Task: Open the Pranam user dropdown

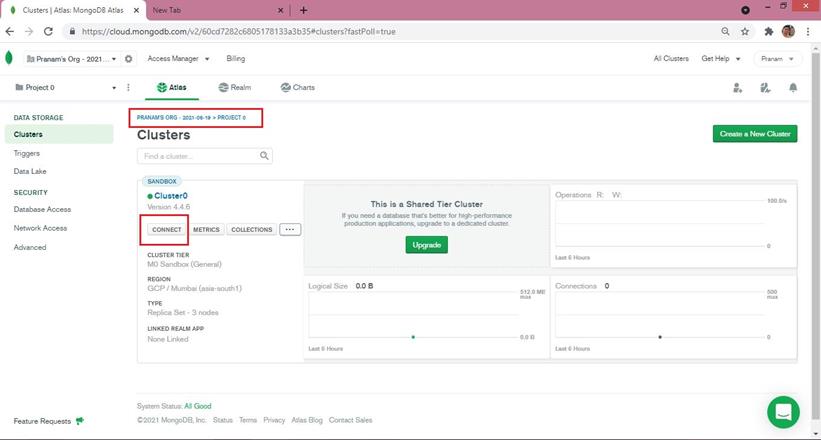Action: pos(778,59)
